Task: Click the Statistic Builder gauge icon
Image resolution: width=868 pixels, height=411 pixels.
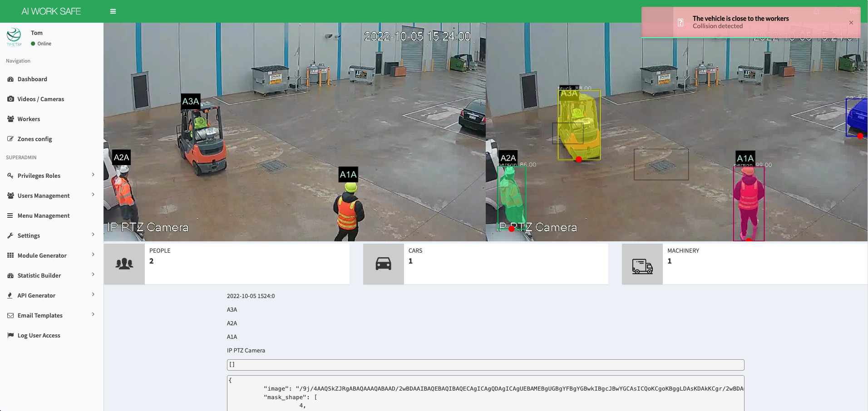Action: (x=10, y=275)
